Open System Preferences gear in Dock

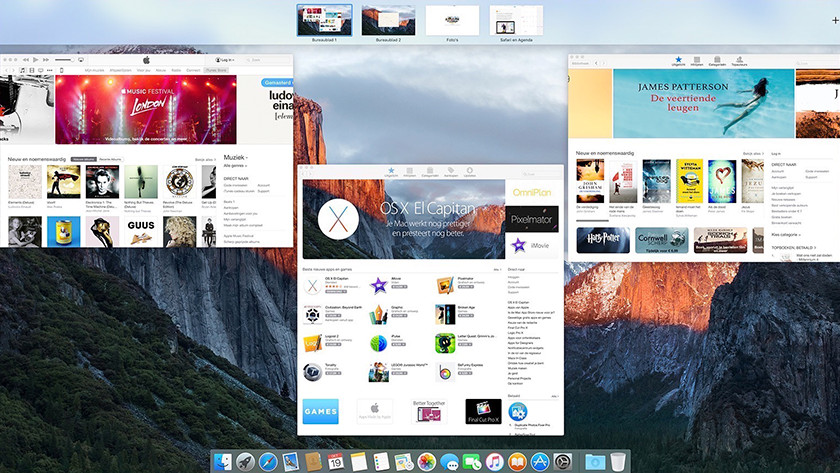tap(562, 462)
